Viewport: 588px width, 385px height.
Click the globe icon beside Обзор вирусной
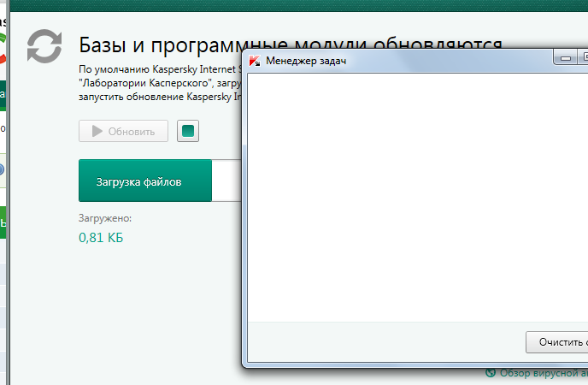491,373
